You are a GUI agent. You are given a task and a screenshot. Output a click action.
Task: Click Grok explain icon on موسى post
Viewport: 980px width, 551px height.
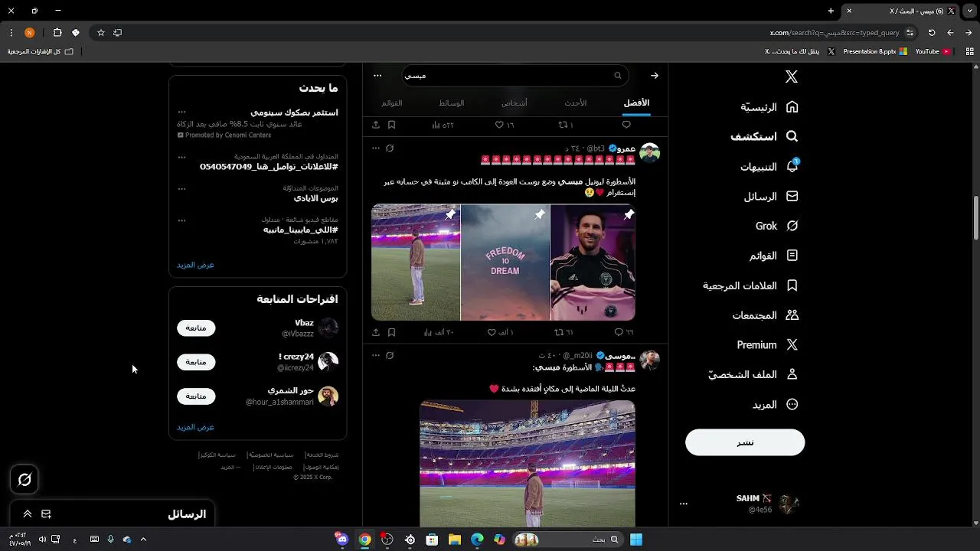390,356
